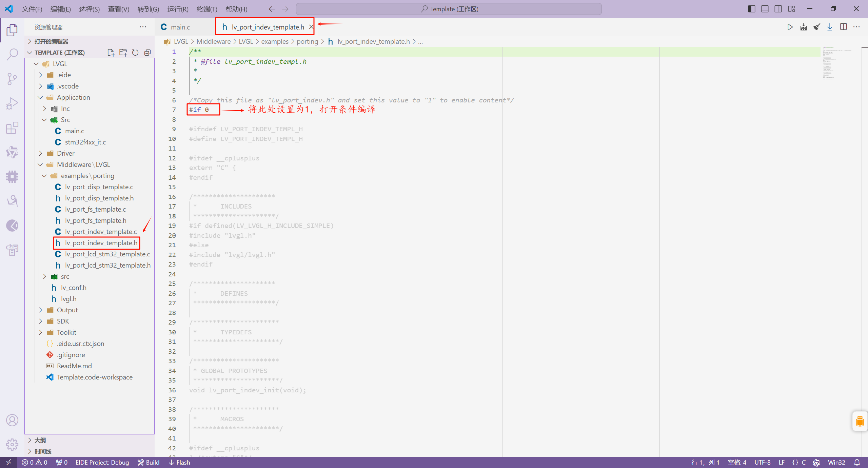Open errors and warnings status indicator
Viewport: 868px width, 468px height.
[35, 462]
